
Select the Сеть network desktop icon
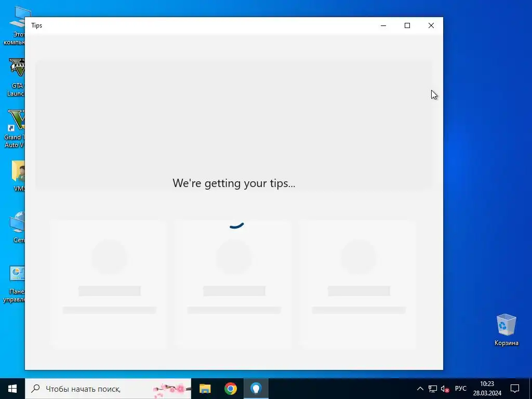(17, 227)
